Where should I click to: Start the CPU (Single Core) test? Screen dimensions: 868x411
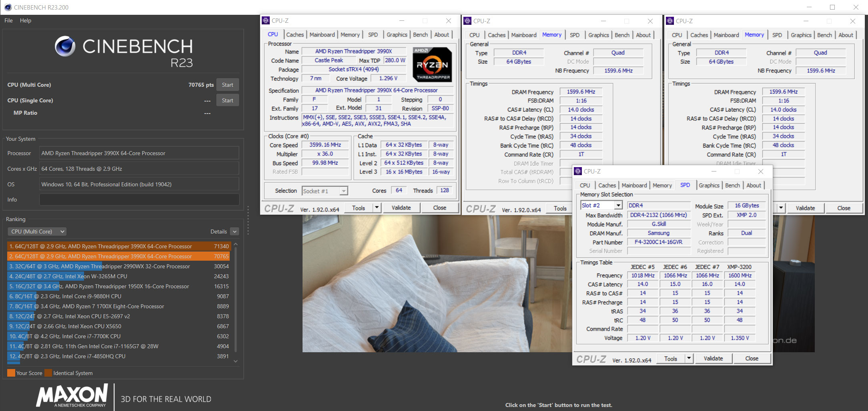pos(227,100)
